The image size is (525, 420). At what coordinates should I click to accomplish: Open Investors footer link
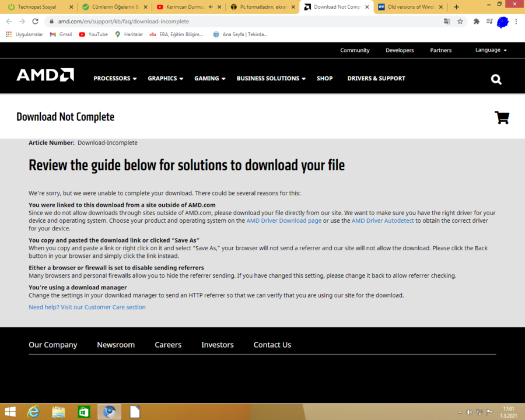point(218,345)
